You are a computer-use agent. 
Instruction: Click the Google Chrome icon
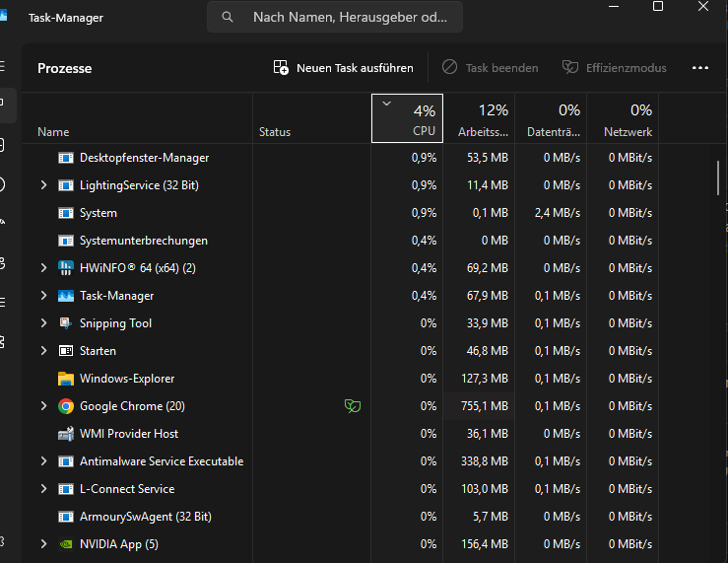coord(65,406)
